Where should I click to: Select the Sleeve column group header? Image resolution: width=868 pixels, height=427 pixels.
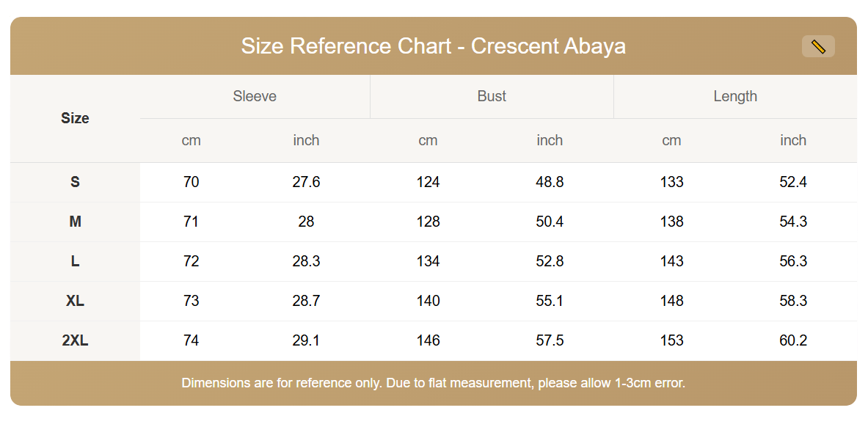coord(255,96)
